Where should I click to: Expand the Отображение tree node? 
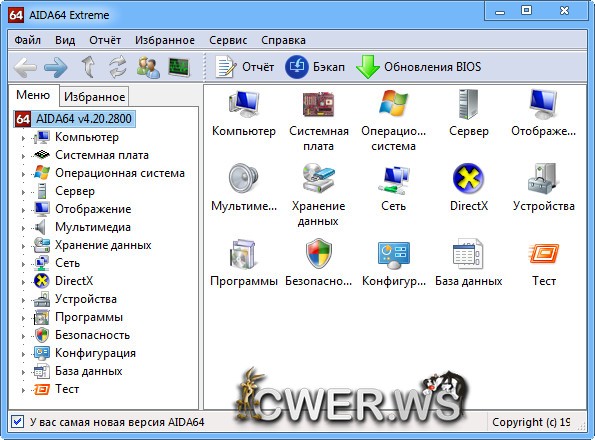(x=23, y=210)
